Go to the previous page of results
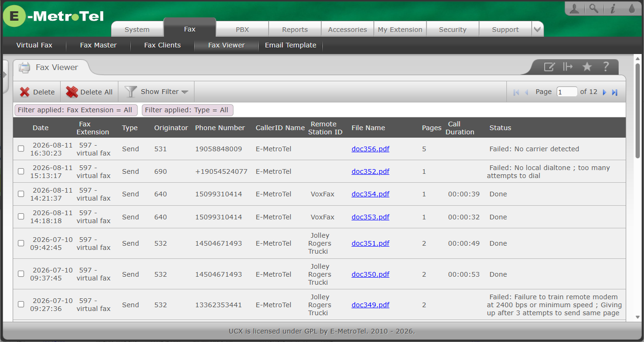644x342 pixels. point(527,92)
